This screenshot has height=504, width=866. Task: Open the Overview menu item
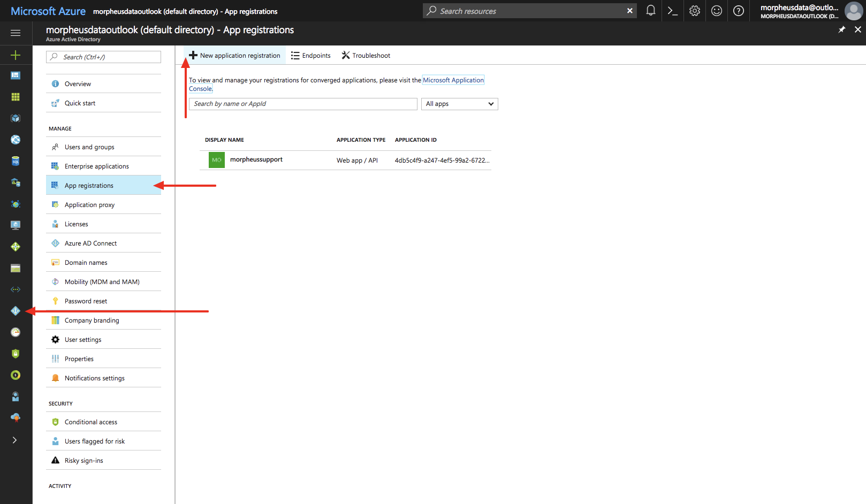click(x=104, y=84)
